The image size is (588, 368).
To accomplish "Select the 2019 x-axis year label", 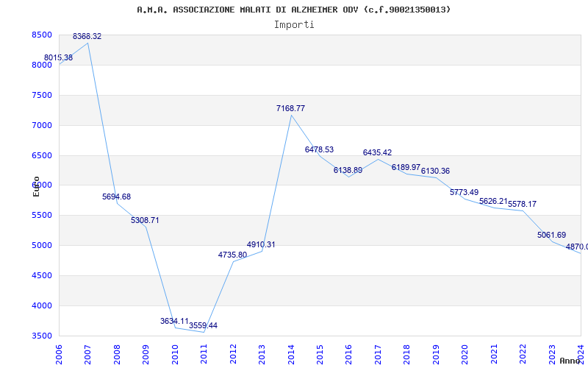I will [436, 354].
